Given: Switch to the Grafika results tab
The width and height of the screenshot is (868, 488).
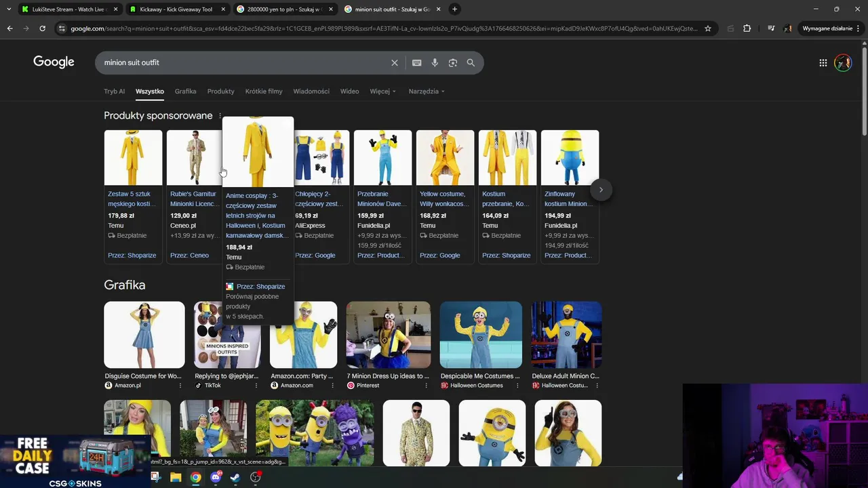Looking at the screenshot, I should [185, 91].
